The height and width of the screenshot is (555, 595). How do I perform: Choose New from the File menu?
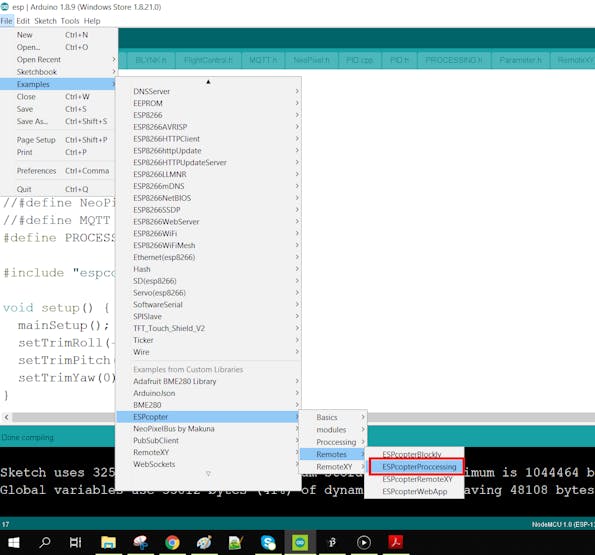pos(57,35)
